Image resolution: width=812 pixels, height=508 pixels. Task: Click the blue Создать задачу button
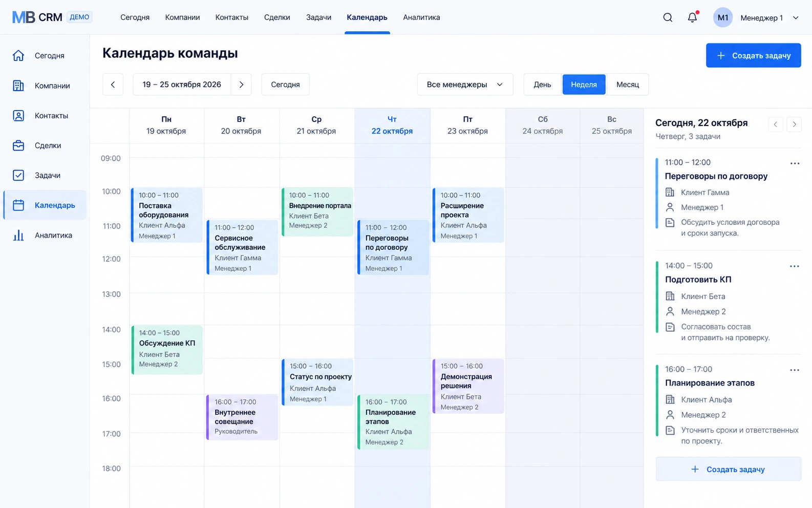(753, 55)
